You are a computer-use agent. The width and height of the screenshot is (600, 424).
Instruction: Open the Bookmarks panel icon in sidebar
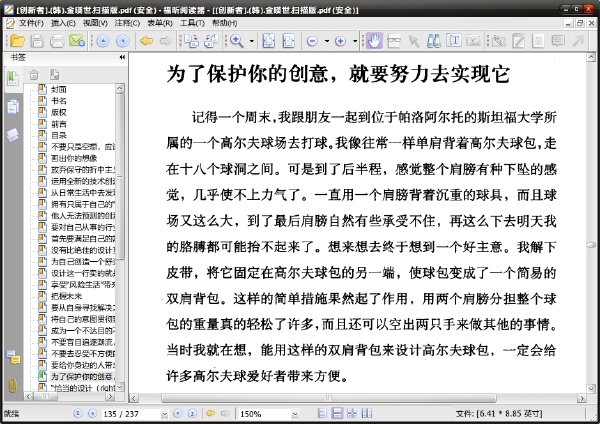(x=13, y=78)
